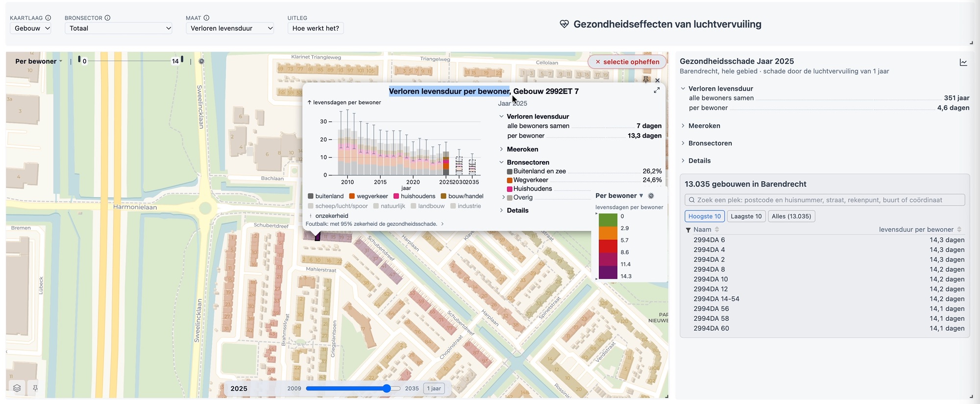Toggle the bouw/handel series in chart legend
The width and height of the screenshot is (980, 404).
(462, 196)
